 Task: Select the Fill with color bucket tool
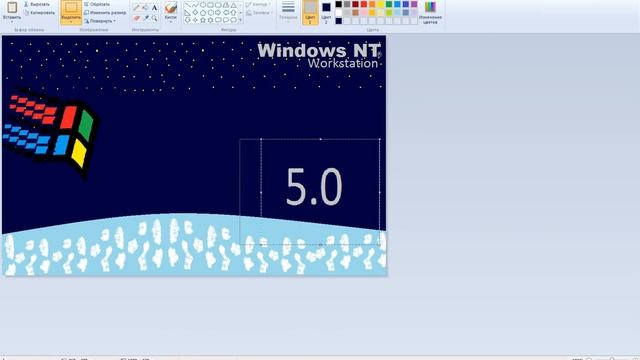click(x=145, y=7)
